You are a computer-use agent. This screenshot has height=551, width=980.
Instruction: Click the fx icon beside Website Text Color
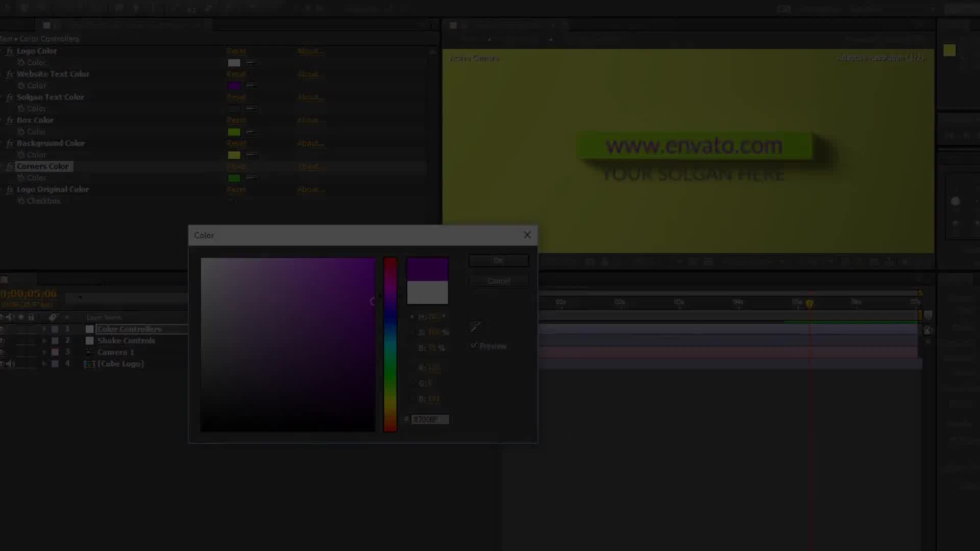pyautogui.click(x=10, y=74)
